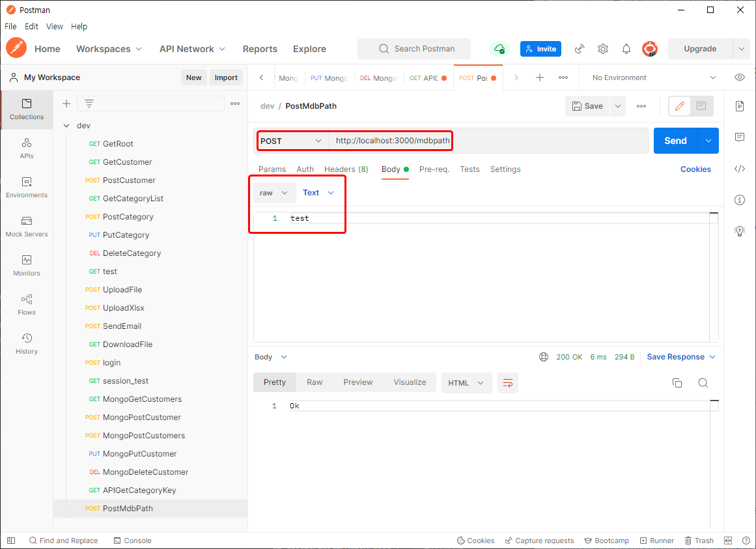Open the Edit menu

[31, 27]
